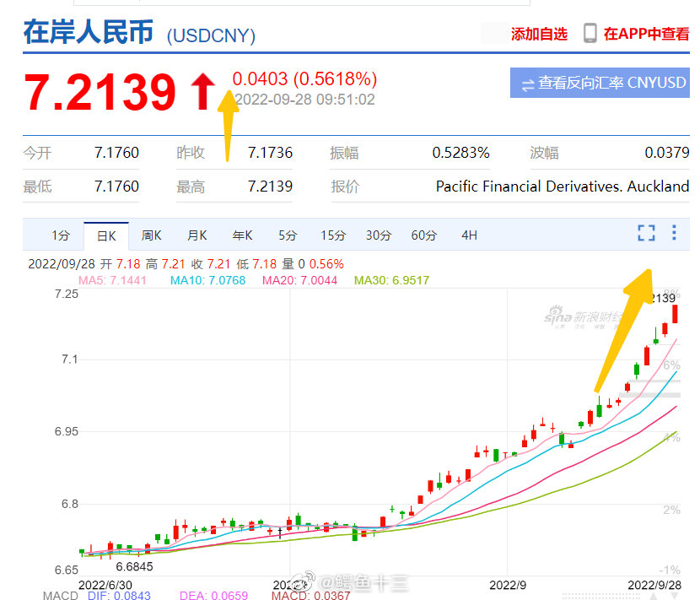Click the 2022/09/28 OHLC summary line date
Viewport: 700px width, 600px height.
point(62,264)
